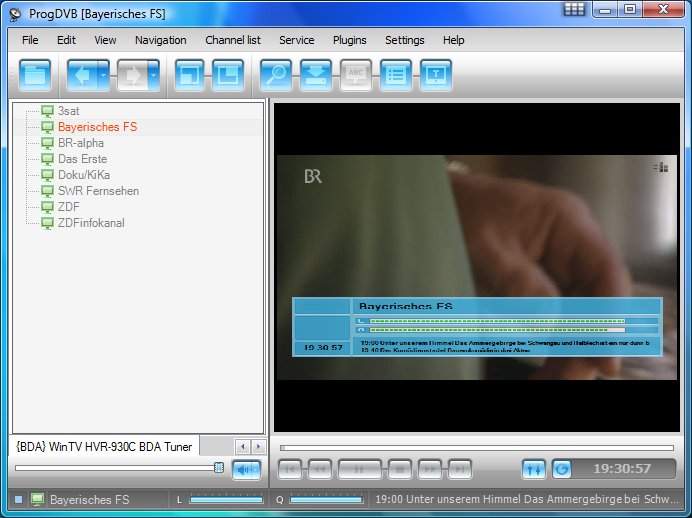Select the SWR Fernsehen channel
The image size is (692, 518).
pos(98,191)
